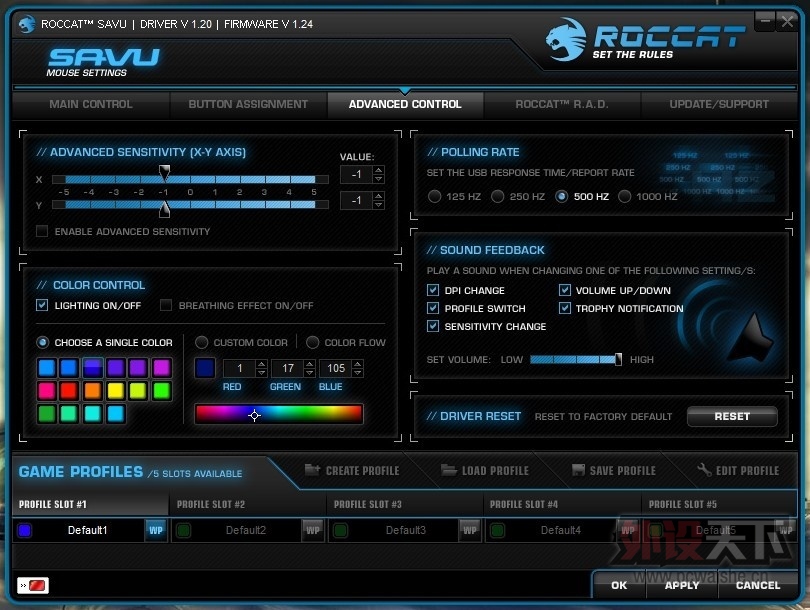Select Color Flow radio option
The image size is (810, 610).
pos(313,342)
